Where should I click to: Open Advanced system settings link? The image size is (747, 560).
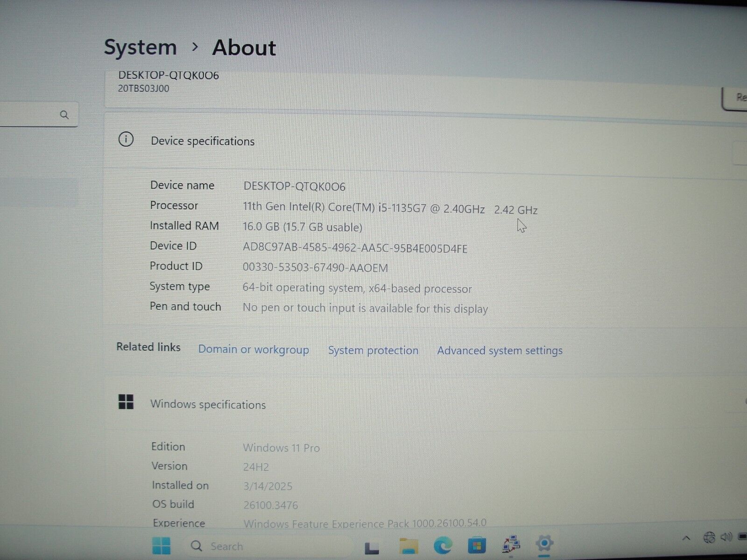500,350
